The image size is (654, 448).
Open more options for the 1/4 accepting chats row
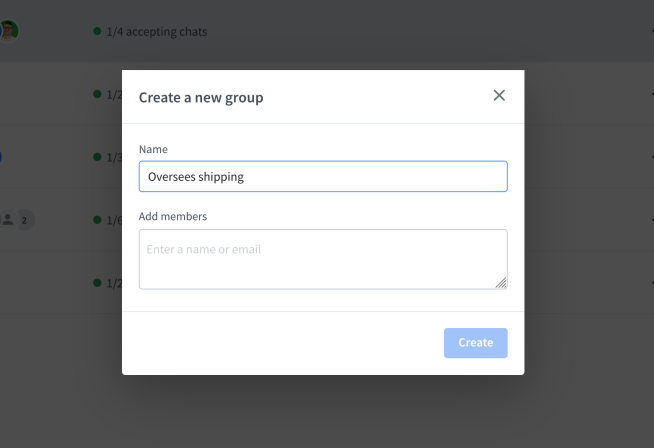[x=652, y=31]
